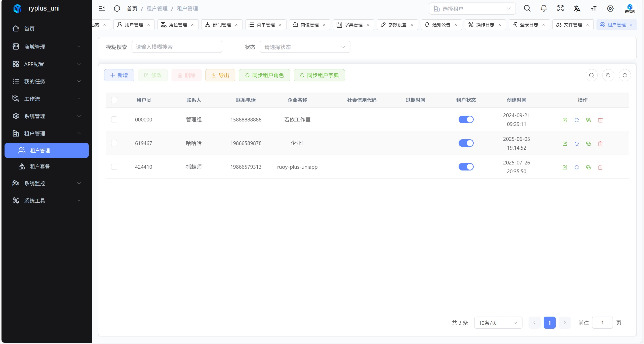Open the 选择租户 dropdown
The height and width of the screenshot is (344, 644).
coord(472,9)
